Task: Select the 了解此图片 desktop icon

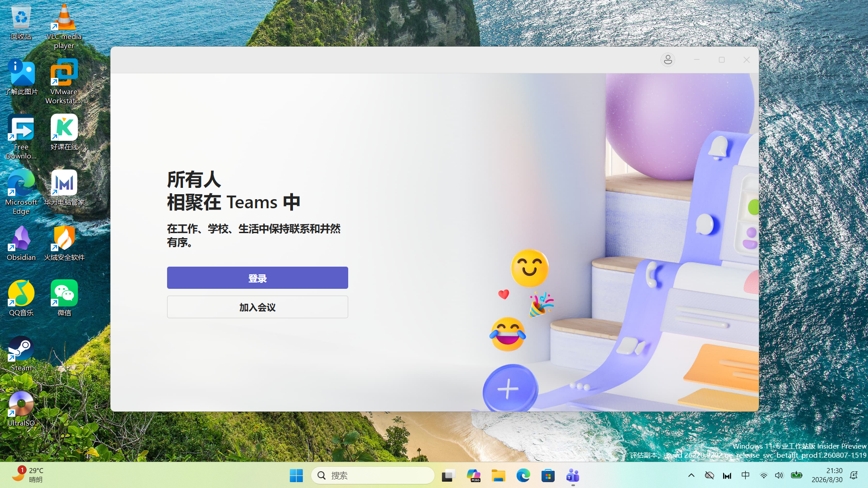Action: click(x=21, y=77)
